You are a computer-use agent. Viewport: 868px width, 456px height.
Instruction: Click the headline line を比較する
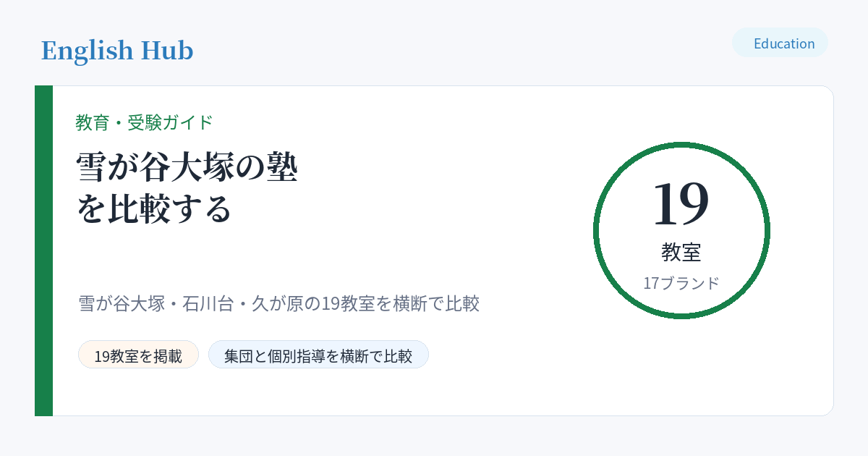point(154,208)
